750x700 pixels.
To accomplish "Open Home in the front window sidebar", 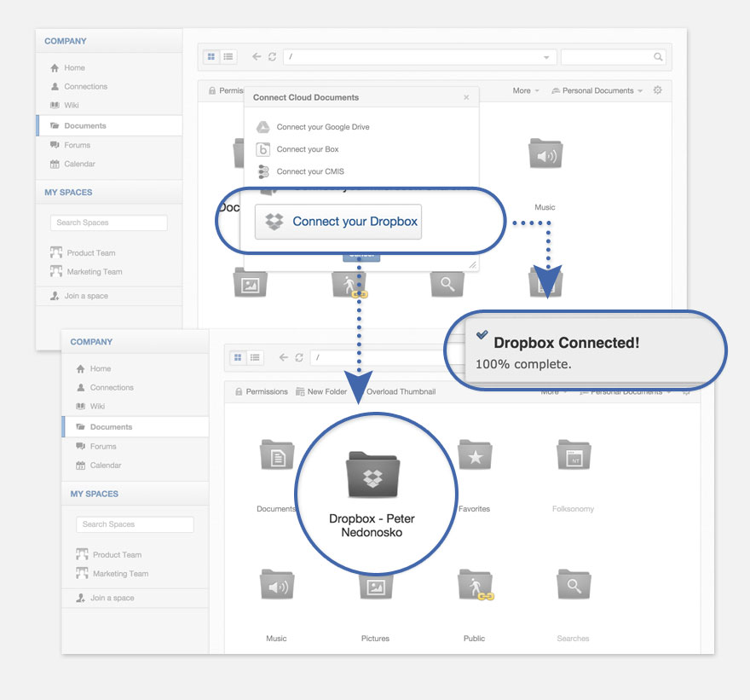I will (93, 369).
